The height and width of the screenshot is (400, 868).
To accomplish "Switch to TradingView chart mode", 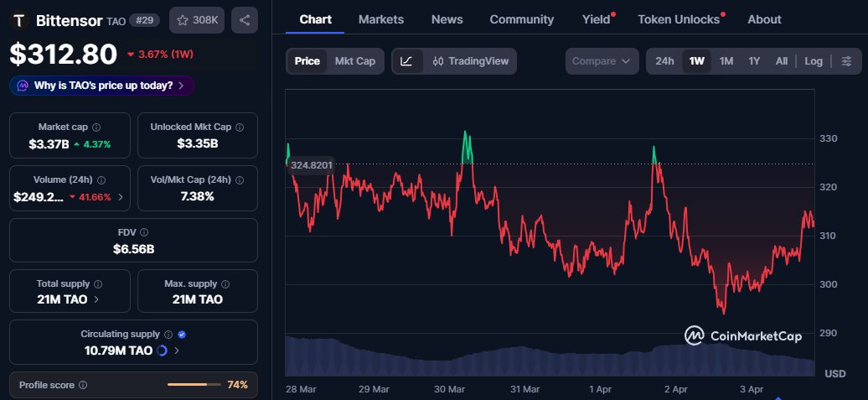I will click(x=471, y=61).
